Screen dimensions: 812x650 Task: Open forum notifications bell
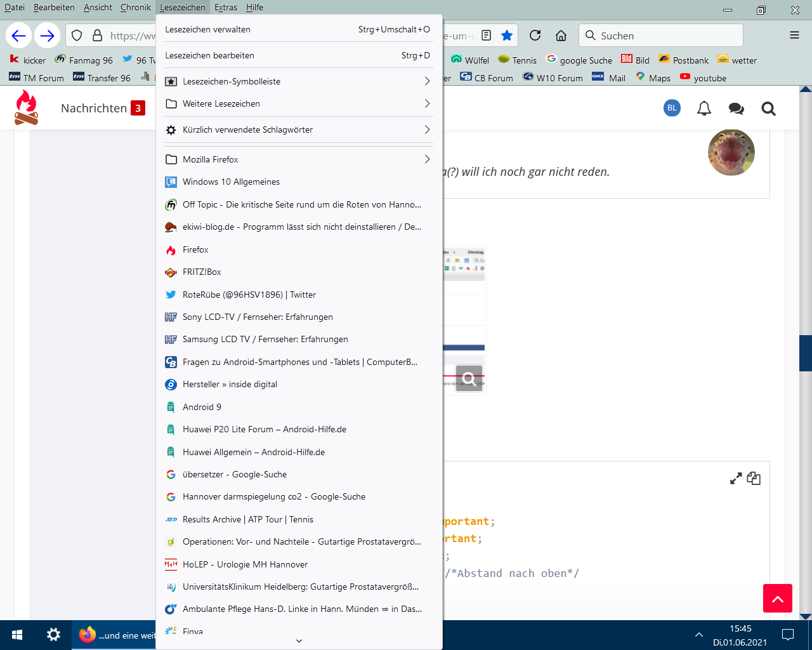(x=704, y=109)
